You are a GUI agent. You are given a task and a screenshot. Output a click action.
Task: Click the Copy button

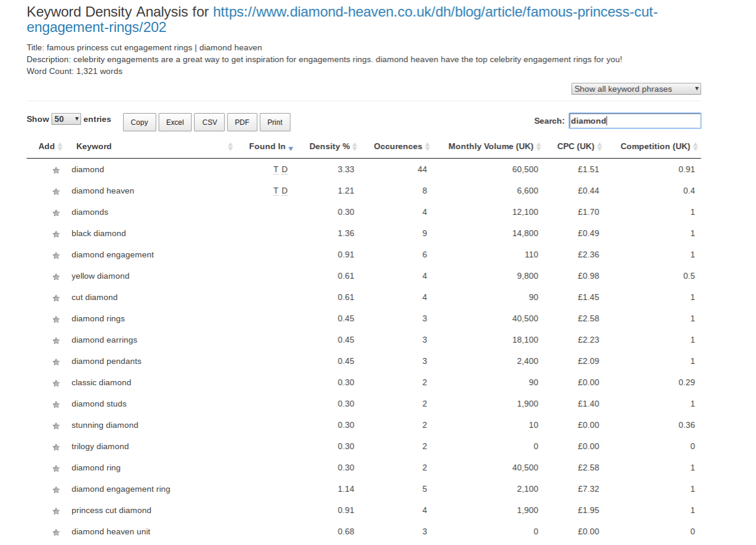point(140,122)
